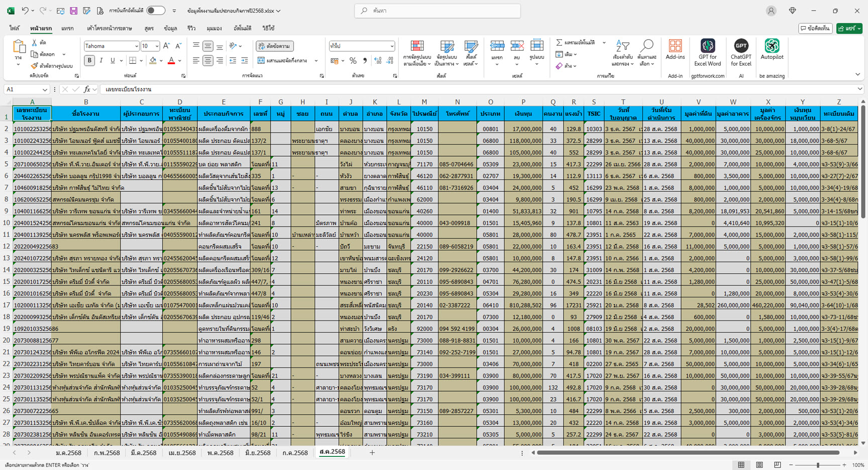
Task: Click the GPT for Excel Word icon
Action: pos(707,46)
